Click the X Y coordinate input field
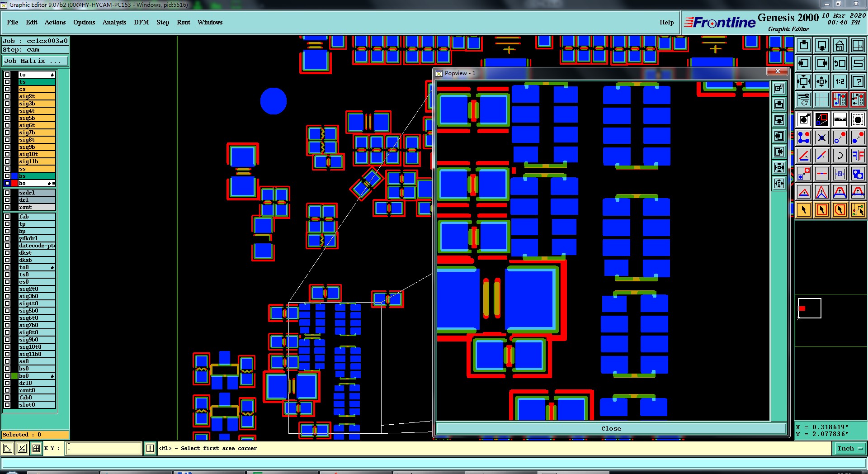Image resolution: width=868 pixels, height=474 pixels. pyautogui.click(x=104, y=448)
